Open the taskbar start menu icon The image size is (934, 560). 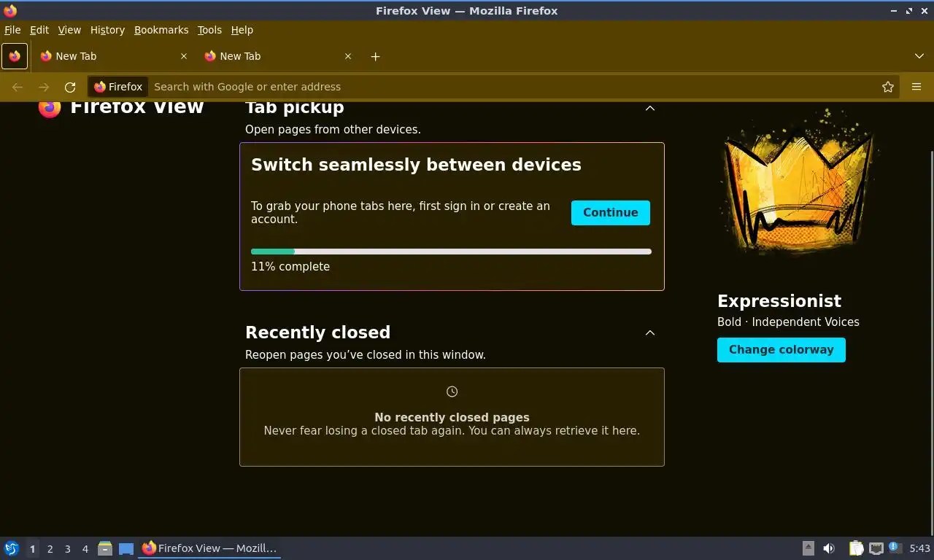12,548
